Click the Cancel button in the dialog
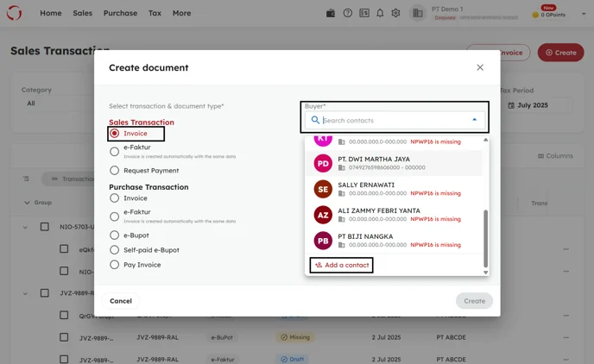Screen dimensions: 594x364 click(121, 301)
